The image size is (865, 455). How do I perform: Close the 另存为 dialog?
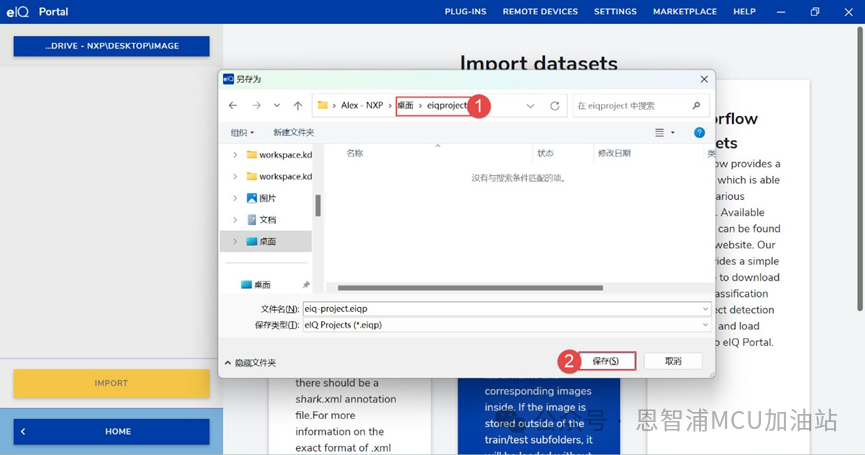pos(704,79)
